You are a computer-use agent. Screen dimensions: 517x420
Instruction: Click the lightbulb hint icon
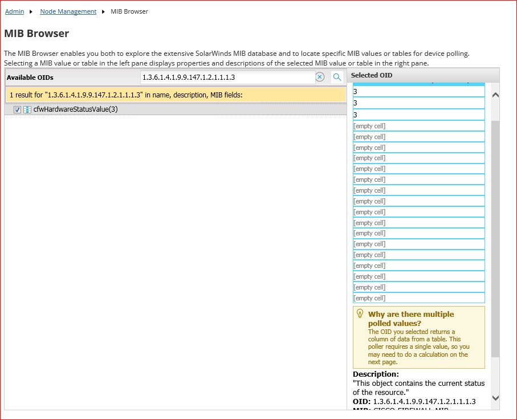coord(360,313)
